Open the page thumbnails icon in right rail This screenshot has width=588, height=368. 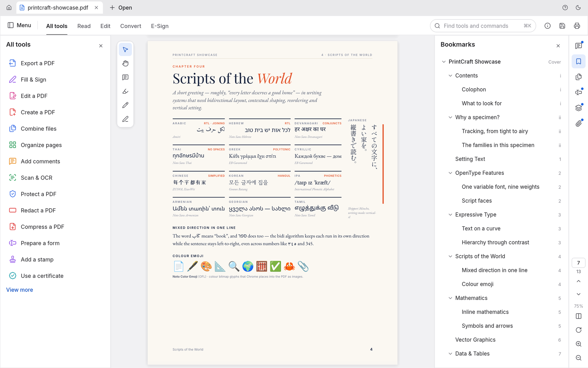point(578,77)
